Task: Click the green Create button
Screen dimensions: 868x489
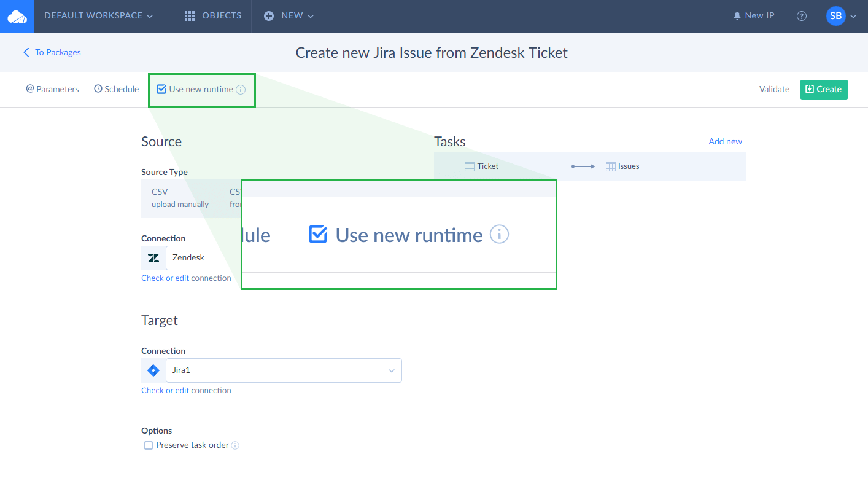Action: (x=824, y=89)
